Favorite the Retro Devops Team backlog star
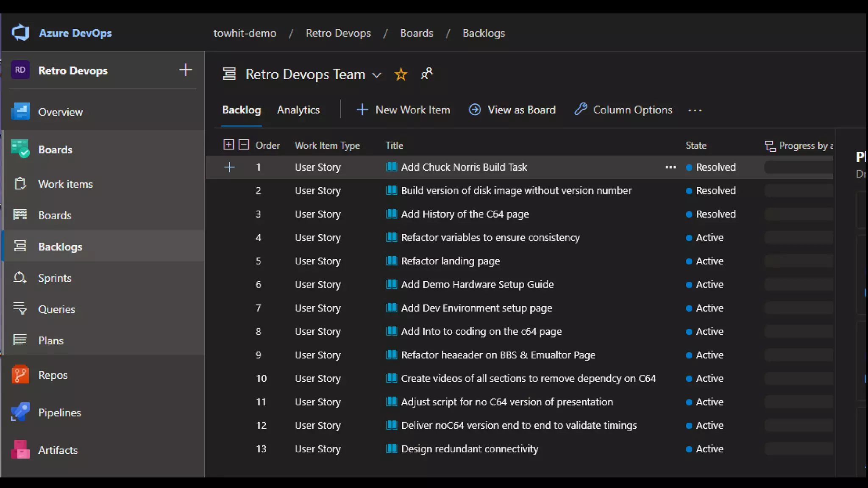 pyautogui.click(x=401, y=75)
